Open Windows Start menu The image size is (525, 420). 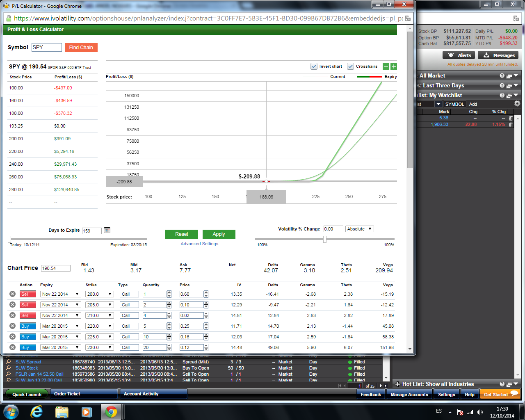(11, 412)
